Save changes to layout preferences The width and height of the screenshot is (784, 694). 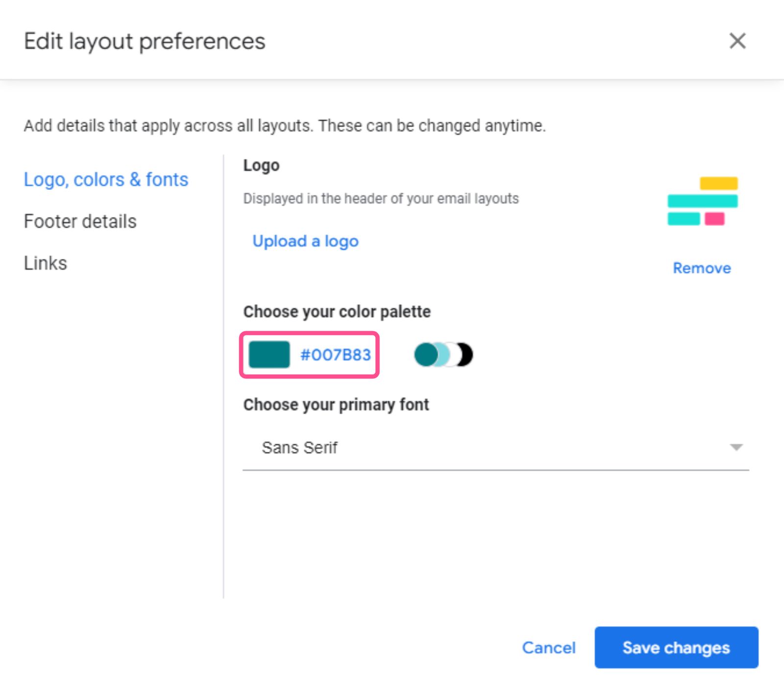tap(676, 648)
